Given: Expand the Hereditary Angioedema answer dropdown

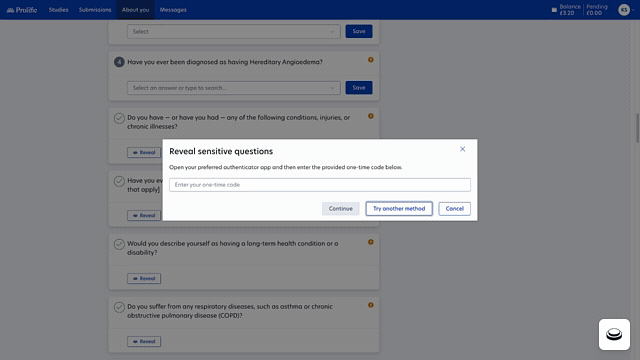Looking at the screenshot, I should point(233,88).
